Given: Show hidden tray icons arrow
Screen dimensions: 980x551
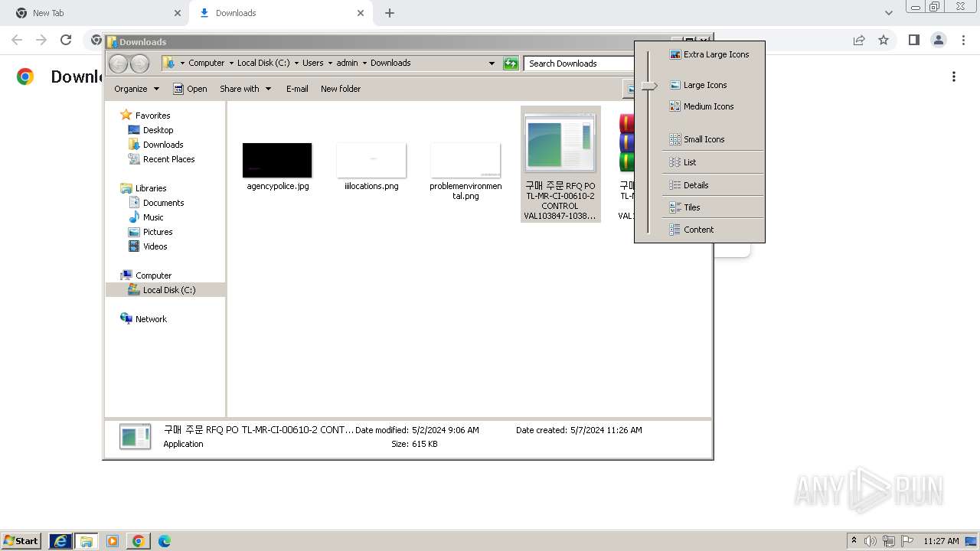Looking at the screenshot, I should click(x=854, y=541).
